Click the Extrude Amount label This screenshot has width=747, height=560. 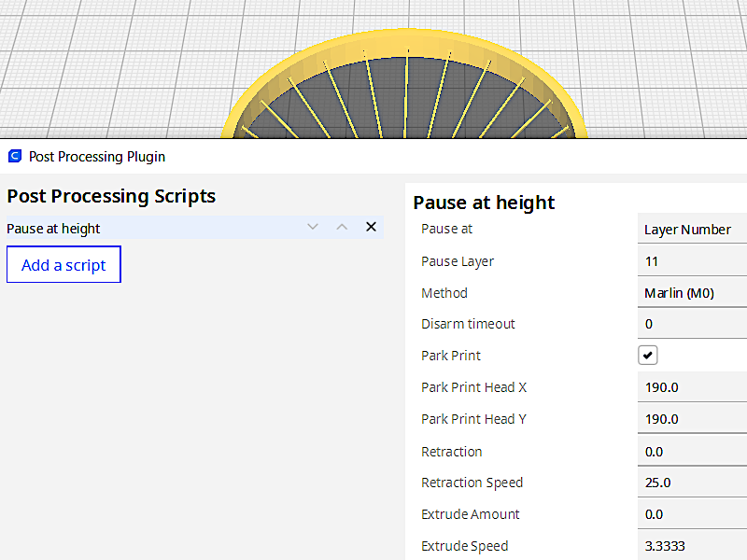(471, 514)
